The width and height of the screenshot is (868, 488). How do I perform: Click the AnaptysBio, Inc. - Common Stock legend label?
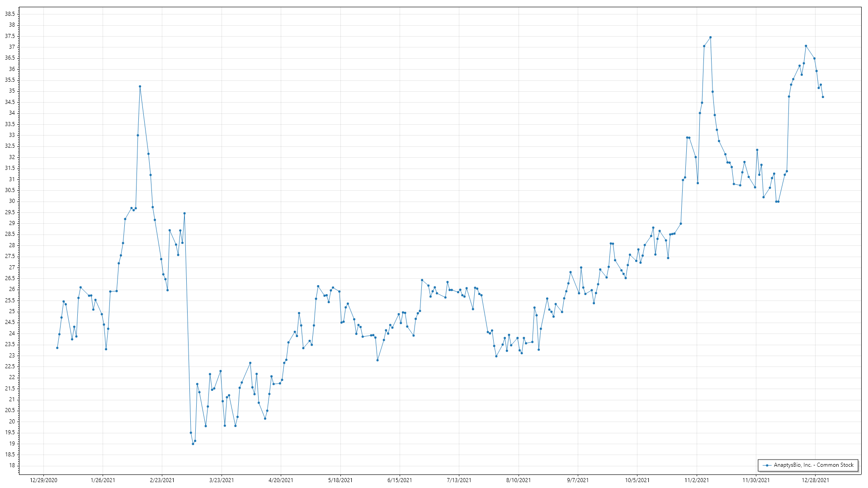pos(813,465)
